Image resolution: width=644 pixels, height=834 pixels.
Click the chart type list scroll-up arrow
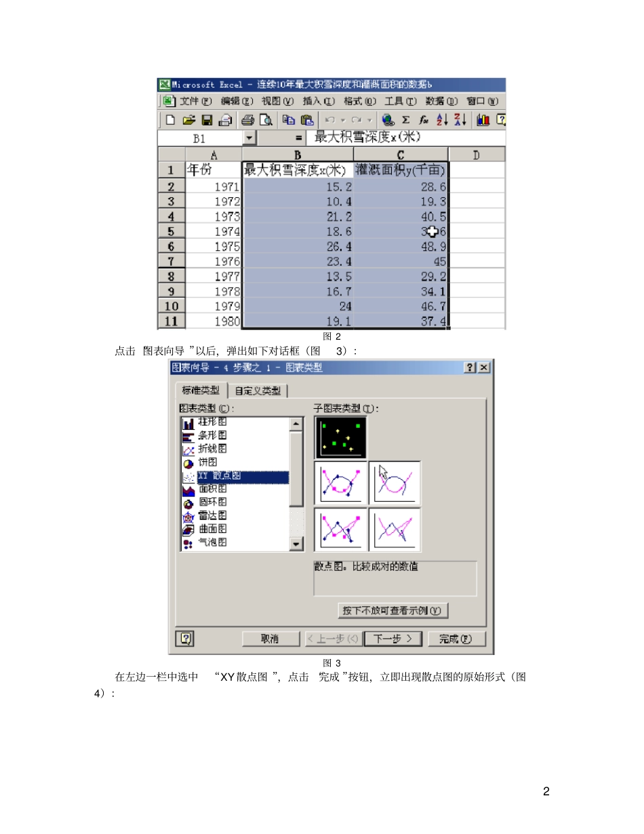tap(297, 424)
